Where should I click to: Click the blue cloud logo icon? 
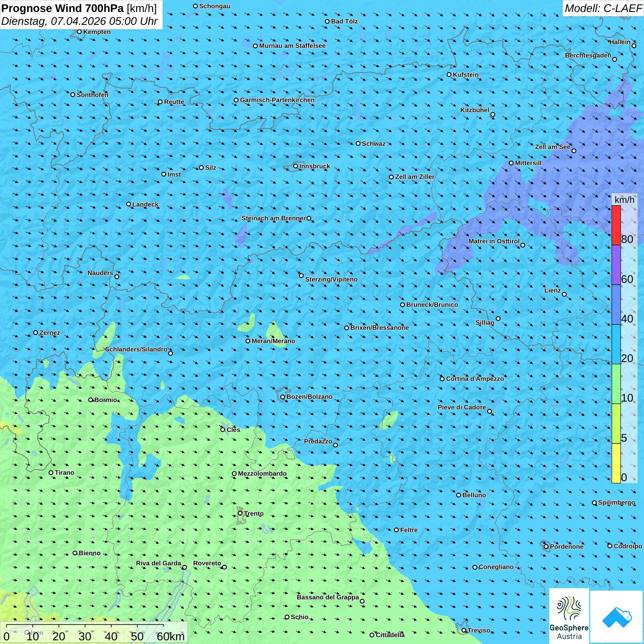coord(617,617)
